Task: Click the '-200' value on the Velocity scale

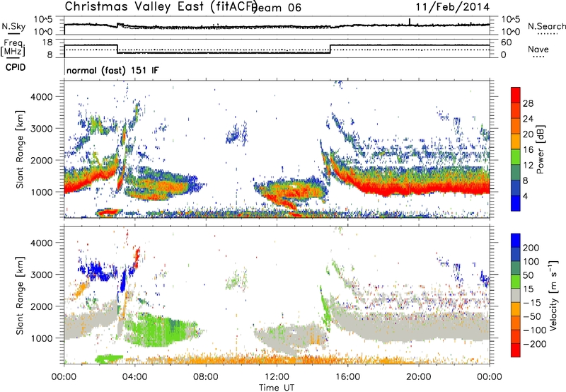Action: click(x=533, y=344)
